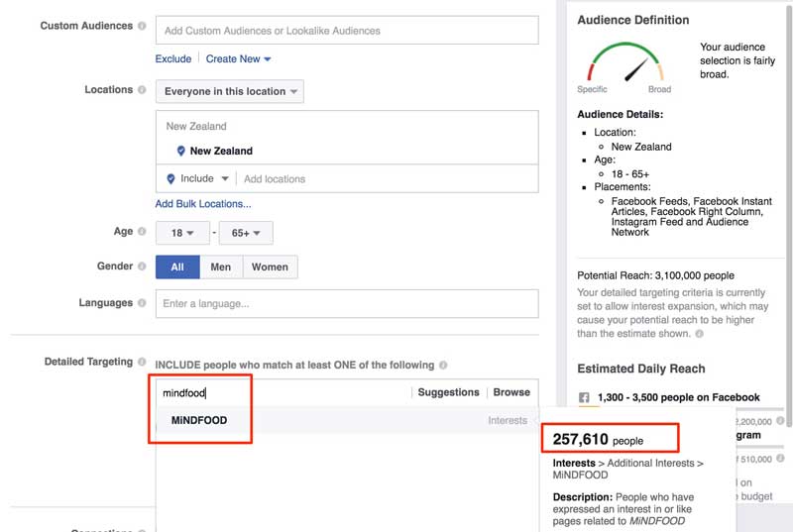
Task: Click the Custom Audiences input field
Action: [347, 31]
